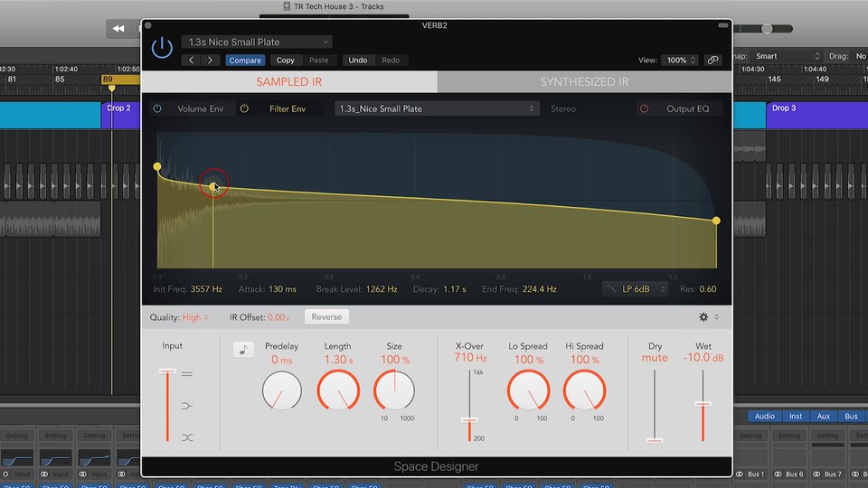This screenshot has width=868, height=488.
Task: Select the Drop 3 region in Tracks window
Action: (816, 115)
